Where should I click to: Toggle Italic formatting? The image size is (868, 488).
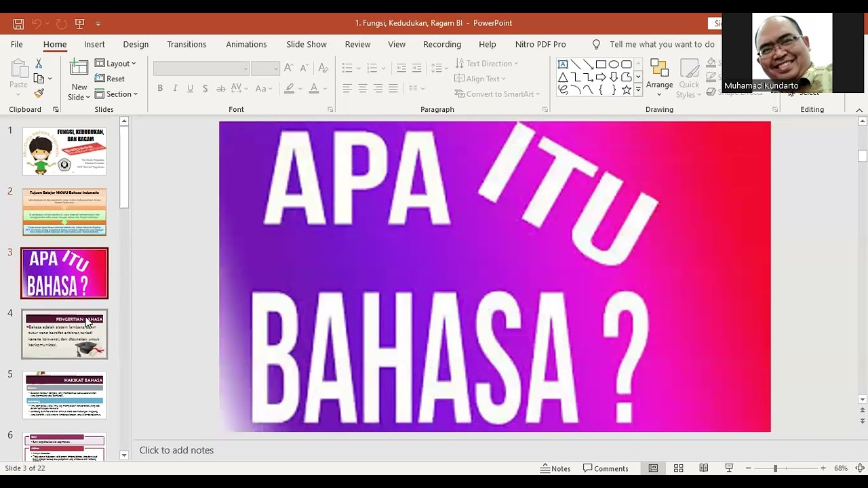pyautogui.click(x=175, y=89)
